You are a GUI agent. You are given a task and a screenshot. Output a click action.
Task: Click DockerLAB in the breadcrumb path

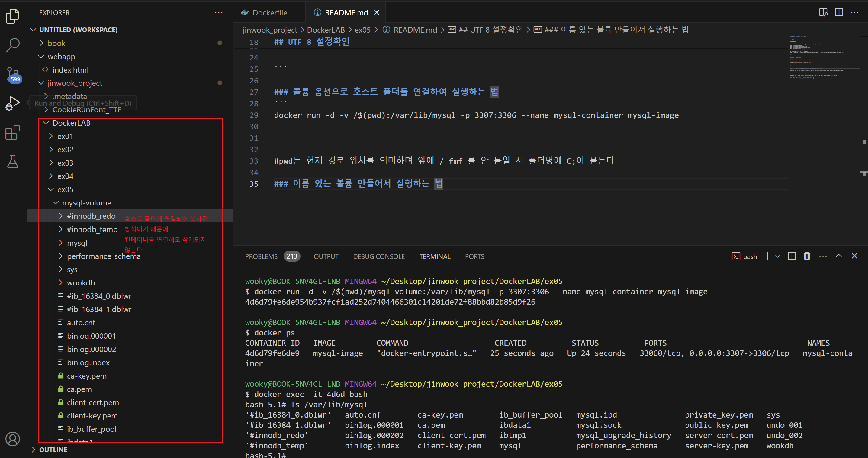[326, 30]
